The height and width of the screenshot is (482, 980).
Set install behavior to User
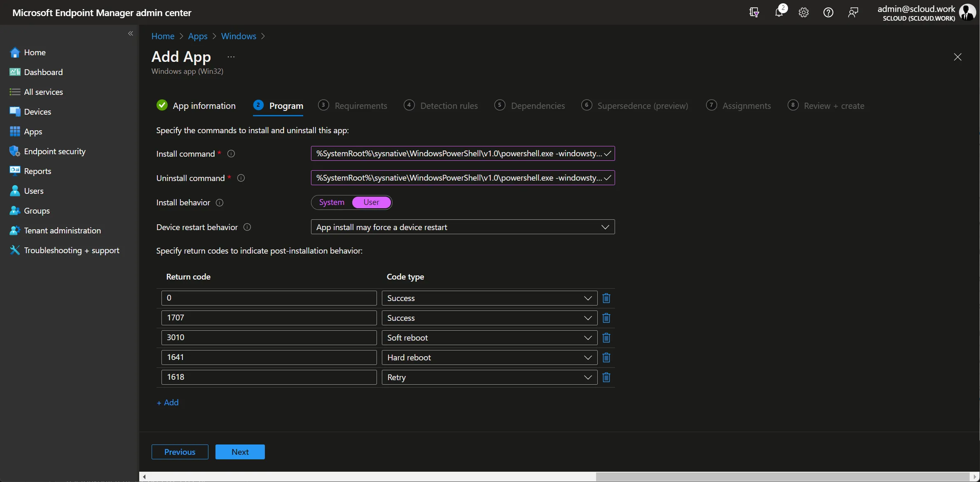pos(371,202)
